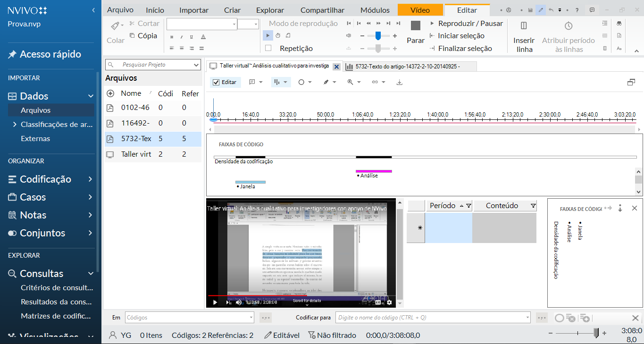Click the Parar stop button
644x344 pixels.
pos(415,32)
